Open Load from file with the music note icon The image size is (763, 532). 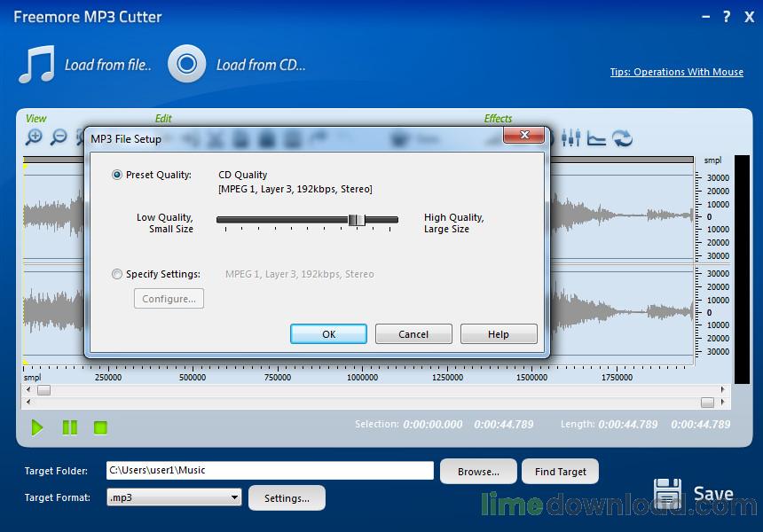34,62
